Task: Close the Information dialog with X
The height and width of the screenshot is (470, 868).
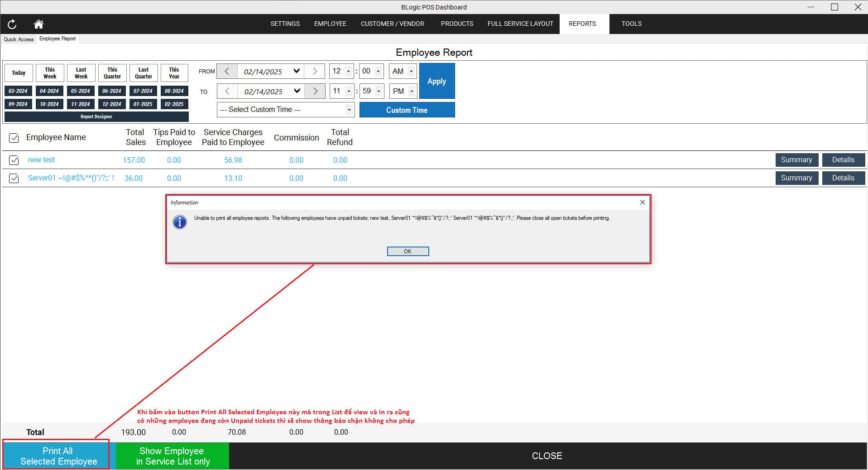Action: coord(642,202)
